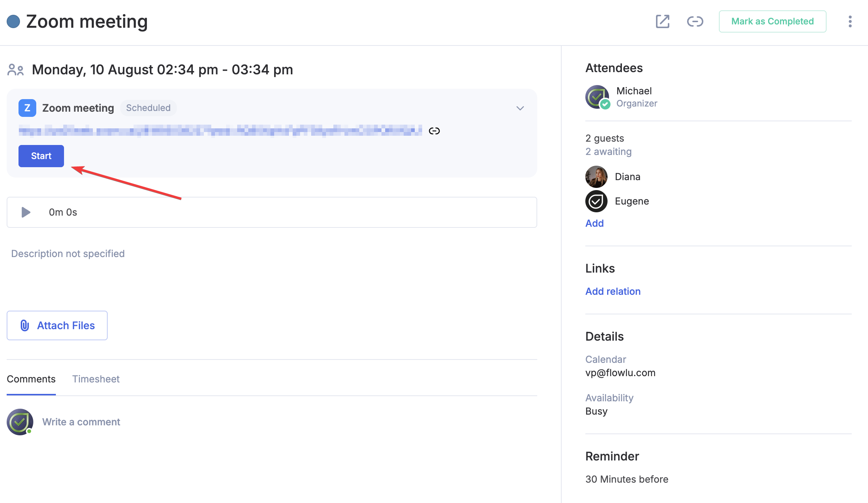Click your avatar next to comment box

click(x=20, y=422)
